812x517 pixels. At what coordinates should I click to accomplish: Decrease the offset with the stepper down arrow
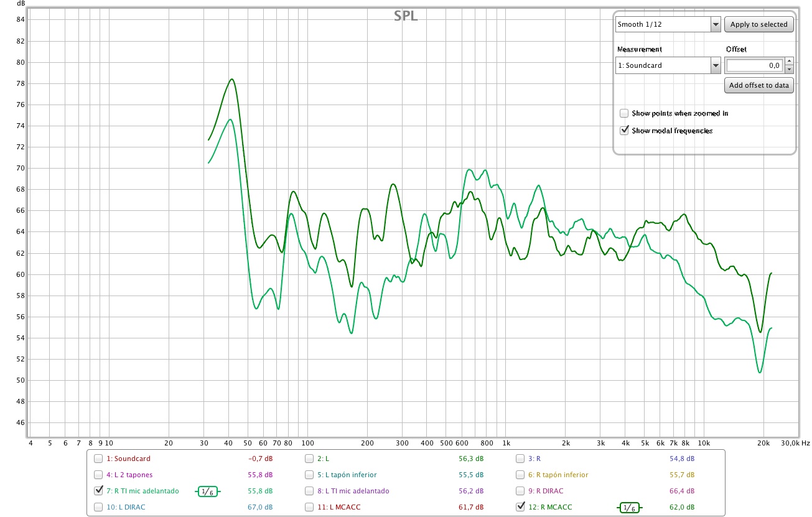click(x=789, y=69)
